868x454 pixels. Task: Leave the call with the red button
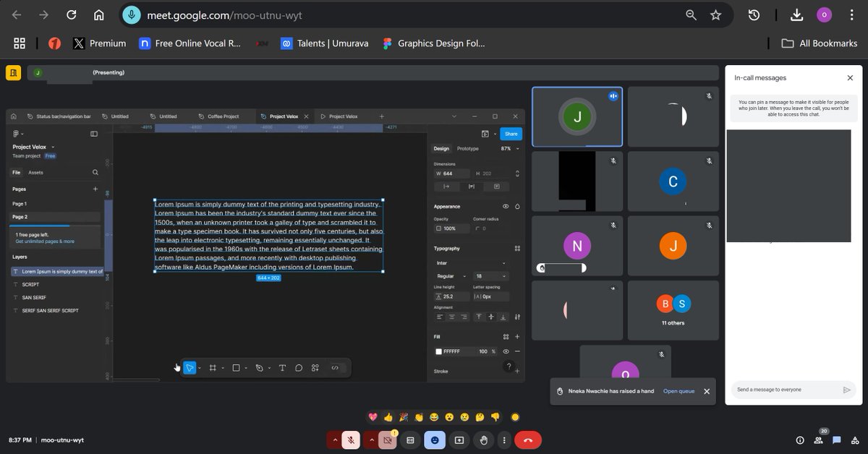tap(528, 440)
